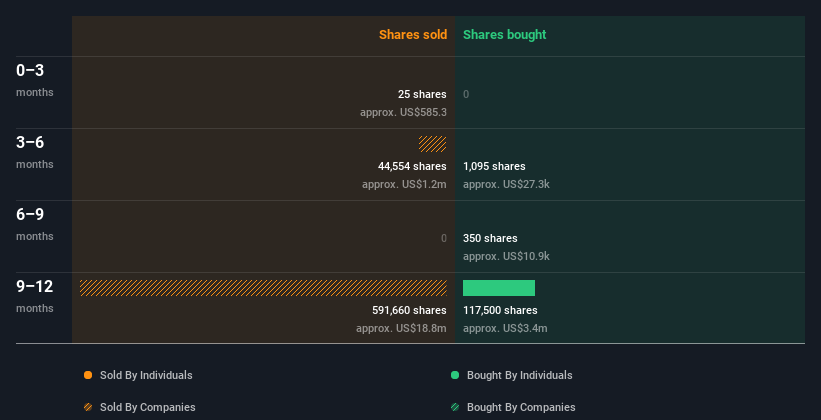Click the hatched Sold By Companies legend icon
Screen dimensions: 821x420
point(88,407)
